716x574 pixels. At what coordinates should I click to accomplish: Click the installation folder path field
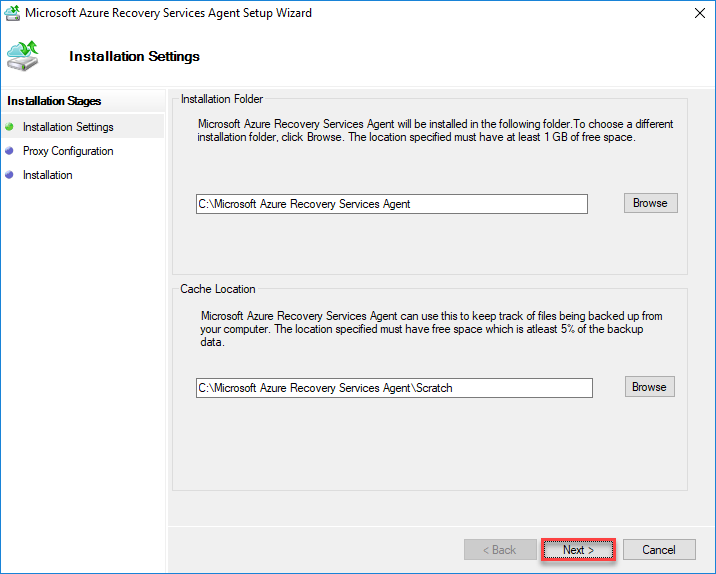[391, 204]
